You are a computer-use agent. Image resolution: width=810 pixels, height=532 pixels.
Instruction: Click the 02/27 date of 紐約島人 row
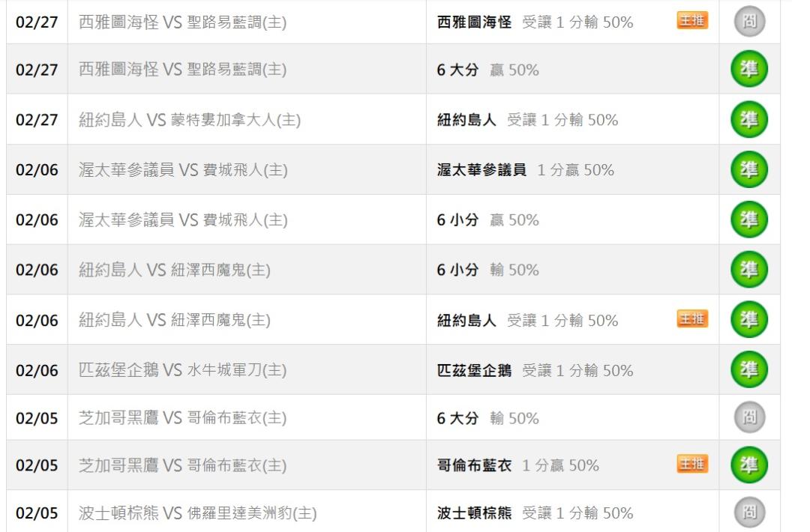[x=37, y=120]
